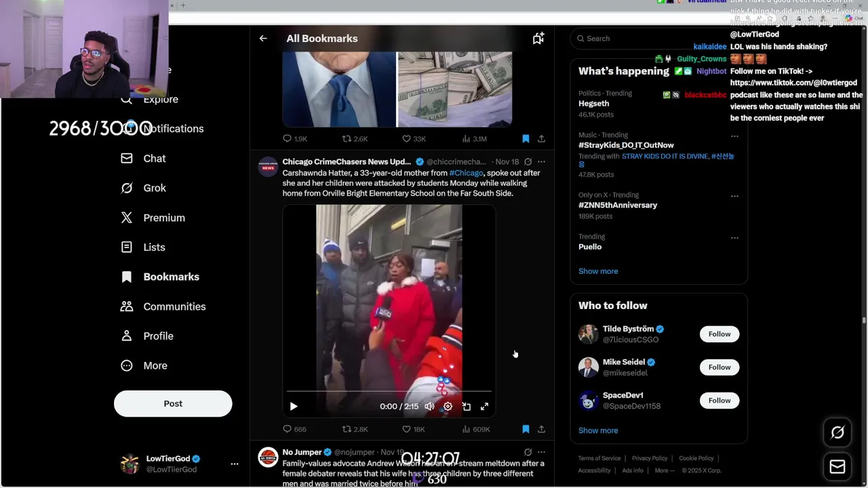868x488 pixels.
Task: Open the More menu in the sidebar
Action: (x=144, y=365)
